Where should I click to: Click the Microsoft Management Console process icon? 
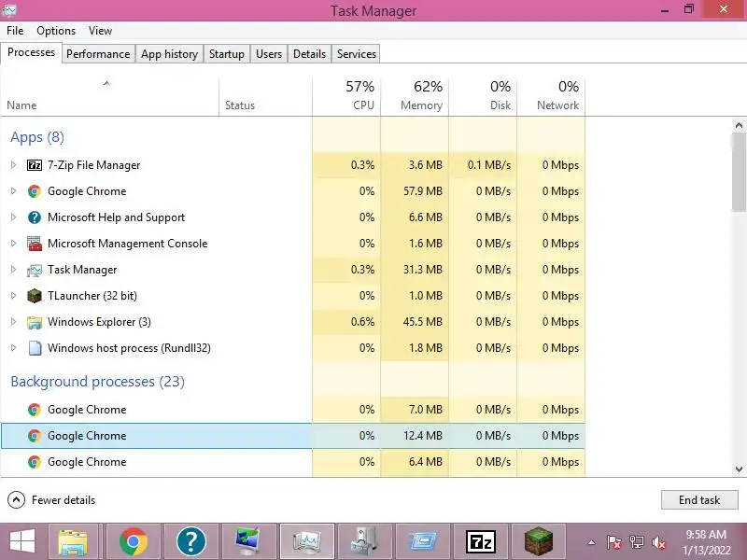point(35,244)
